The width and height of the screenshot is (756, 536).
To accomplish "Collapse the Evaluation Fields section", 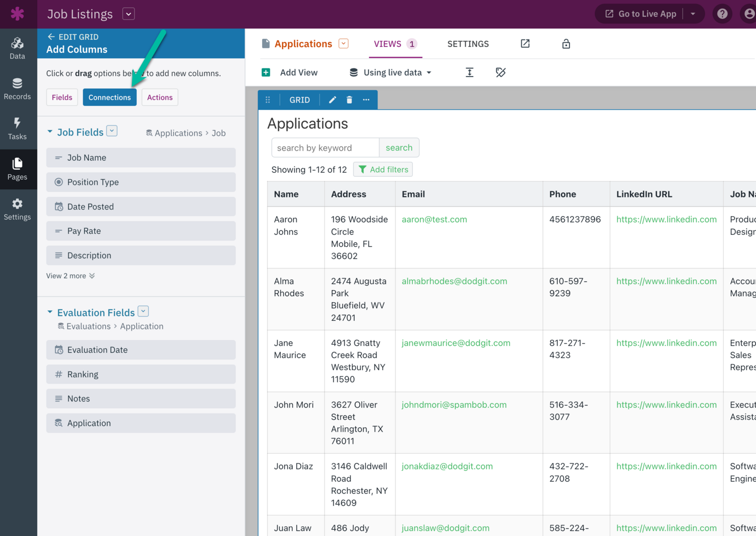I will (50, 312).
